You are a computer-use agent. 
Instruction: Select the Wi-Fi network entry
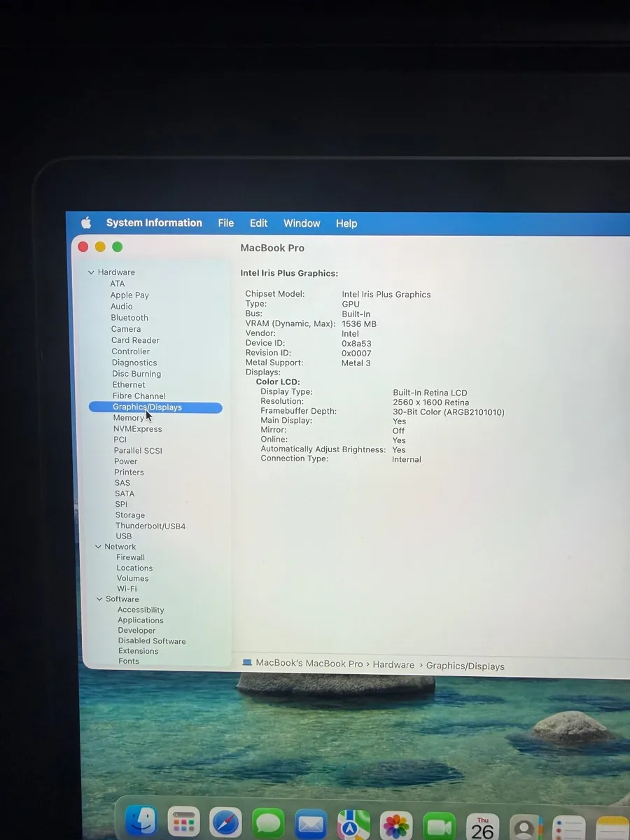[126, 588]
